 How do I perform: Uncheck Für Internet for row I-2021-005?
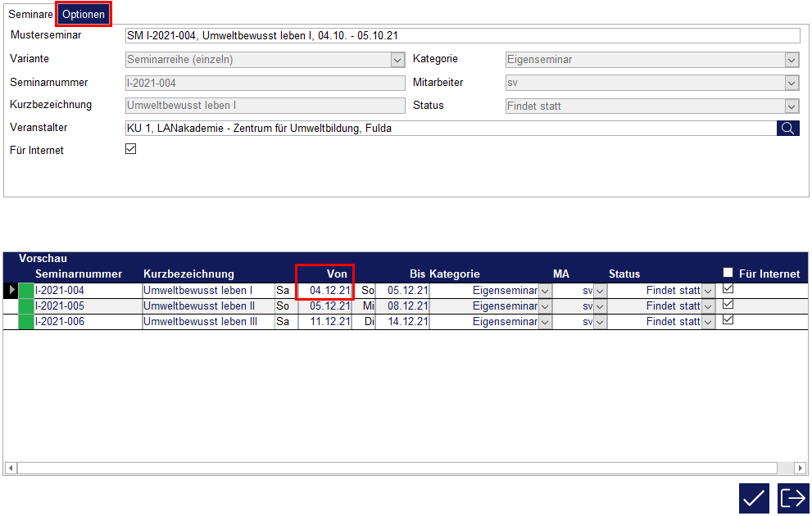click(728, 305)
